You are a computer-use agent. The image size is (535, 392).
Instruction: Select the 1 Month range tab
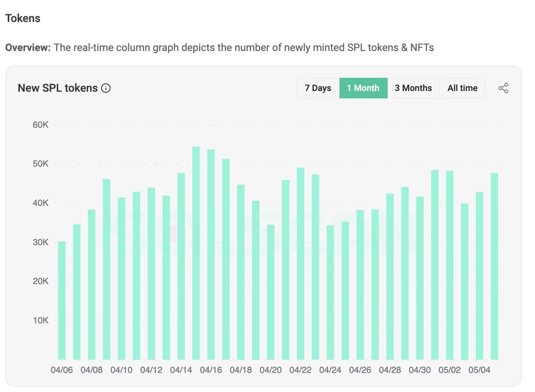(x=363, y=88)
